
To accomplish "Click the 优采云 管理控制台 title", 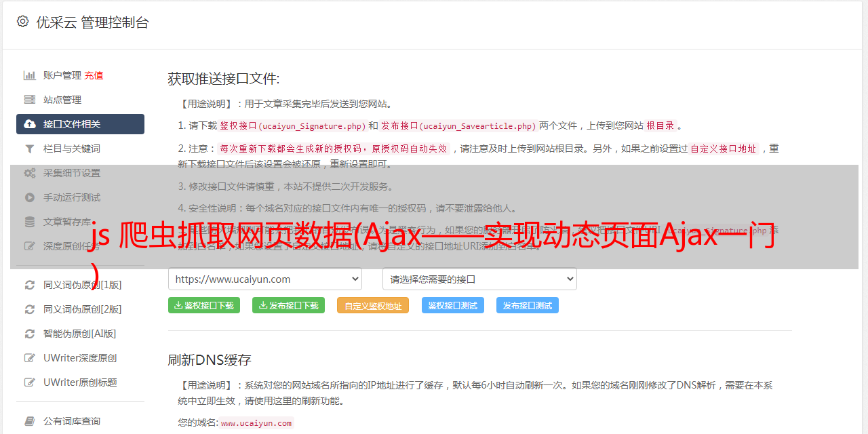I will [92, 22].
